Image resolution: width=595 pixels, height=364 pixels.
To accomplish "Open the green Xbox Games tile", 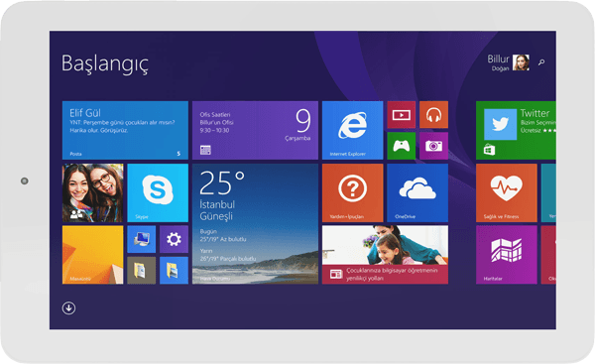I will [x=401, y=146].
